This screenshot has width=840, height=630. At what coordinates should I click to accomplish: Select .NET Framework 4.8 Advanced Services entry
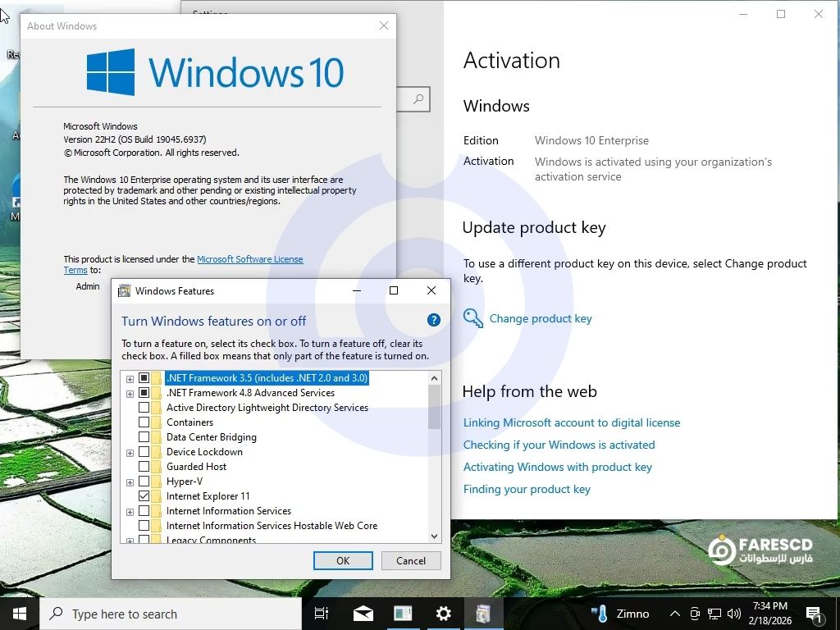click(x=250, y=393)
